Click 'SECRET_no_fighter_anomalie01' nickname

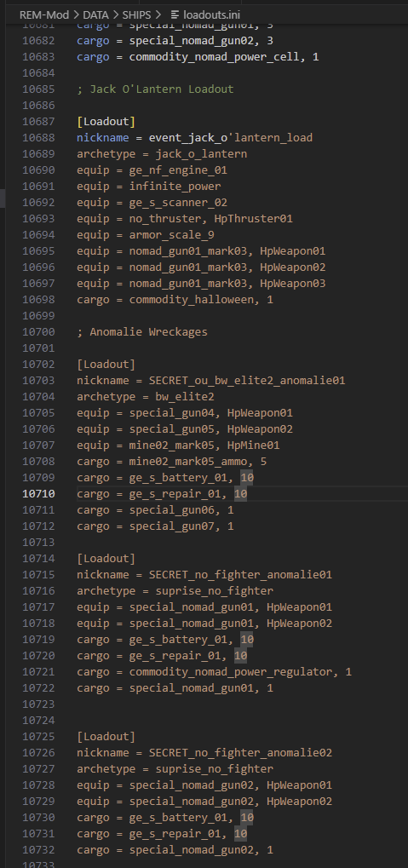pyautogui.click(x=240, y=575)
